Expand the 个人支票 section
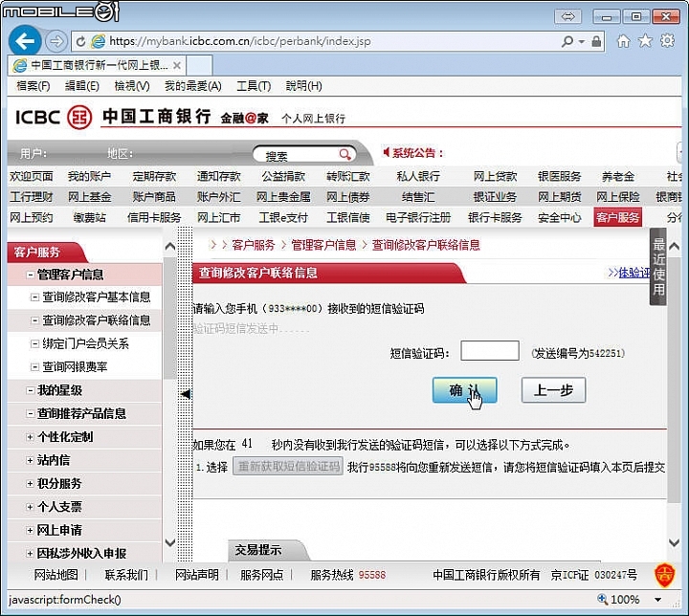The image size is (689, 616). [x=30, y=507]
